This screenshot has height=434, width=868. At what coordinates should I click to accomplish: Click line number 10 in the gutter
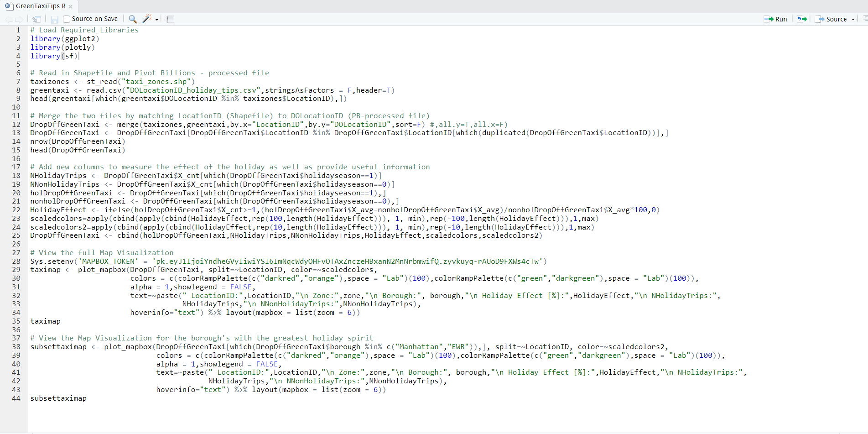16,107
